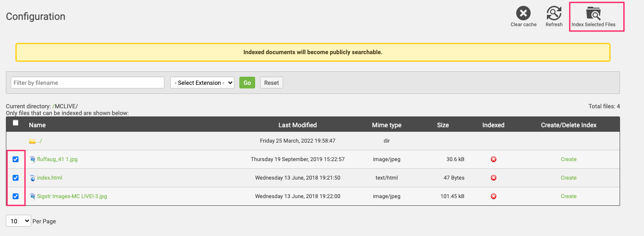Click Create link for Sigstr Images-MC LIVE!-3.jpg

569,196
